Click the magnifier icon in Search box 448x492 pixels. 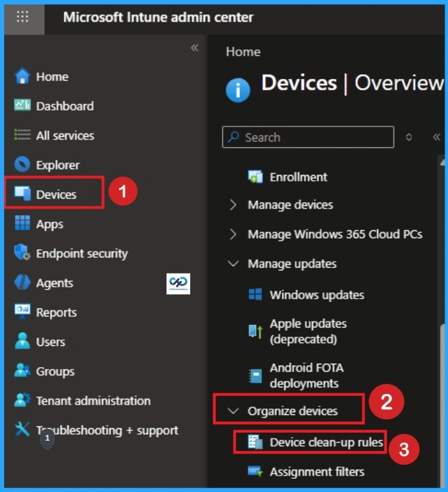233,137
